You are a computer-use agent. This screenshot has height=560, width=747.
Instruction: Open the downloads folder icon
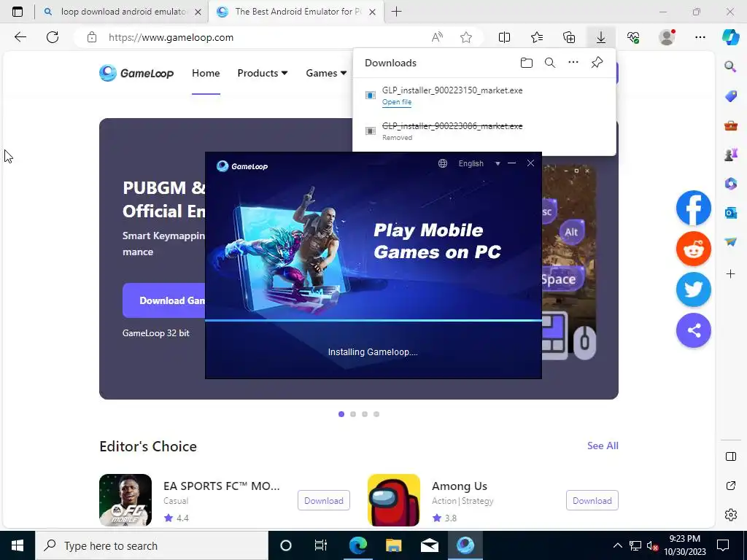coord(527,63)
